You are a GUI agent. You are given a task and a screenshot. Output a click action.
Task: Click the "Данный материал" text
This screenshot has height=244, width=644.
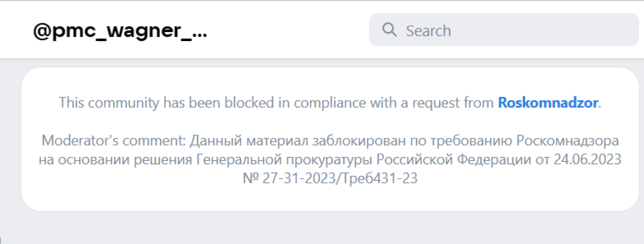(249, 141)
